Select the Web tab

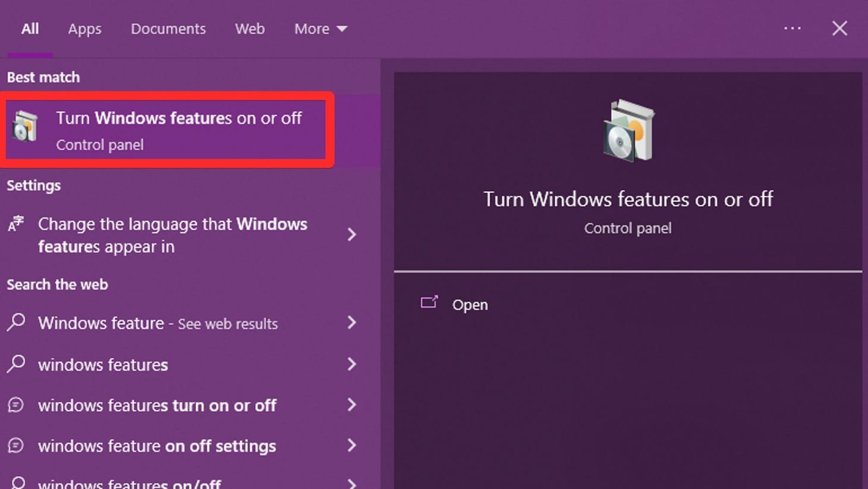point(249,28)
